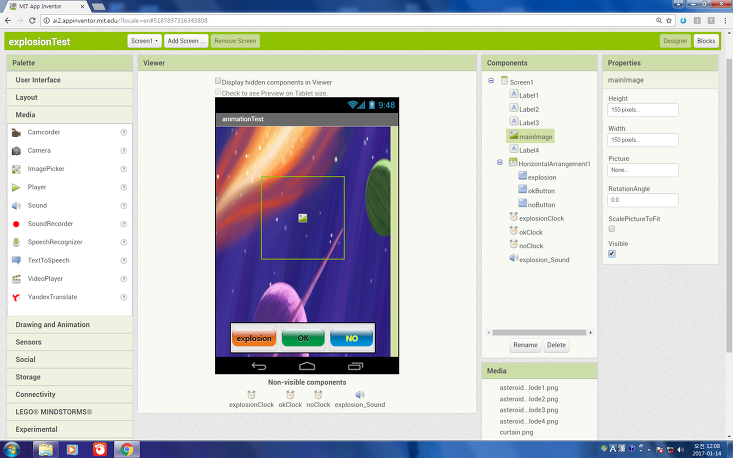Edit the RotationAngle value field
Viewport: 733px width, 458px height.
[643, 200]
